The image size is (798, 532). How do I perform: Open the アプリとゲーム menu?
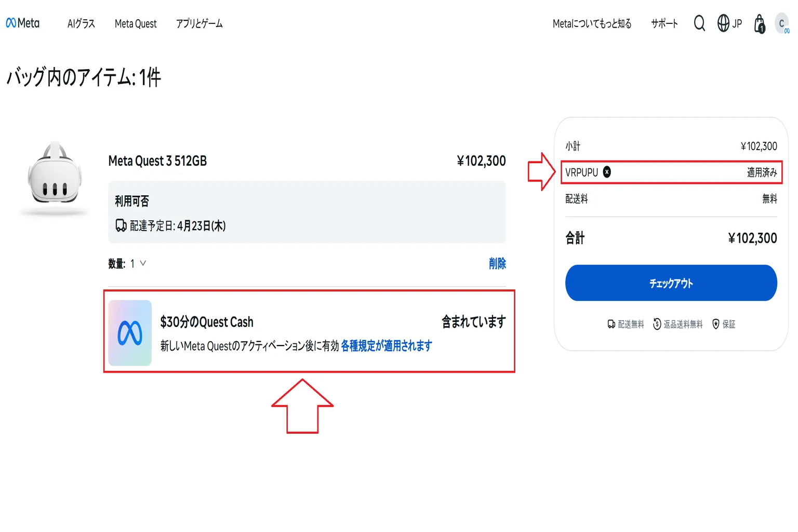click(x=199, y=23)
